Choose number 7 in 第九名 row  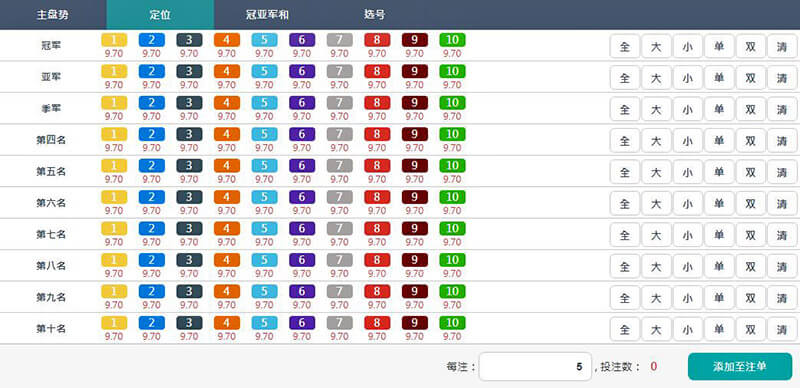click(339, 292)
